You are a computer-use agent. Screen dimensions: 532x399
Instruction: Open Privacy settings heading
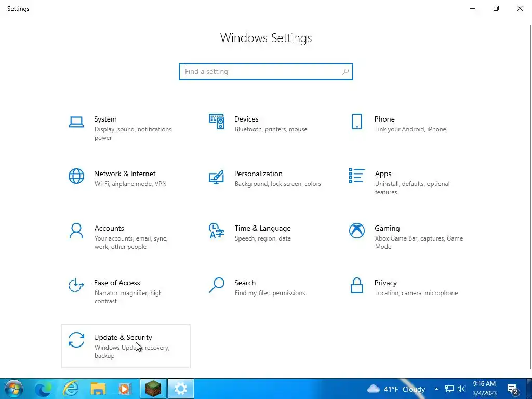(385, 283)
